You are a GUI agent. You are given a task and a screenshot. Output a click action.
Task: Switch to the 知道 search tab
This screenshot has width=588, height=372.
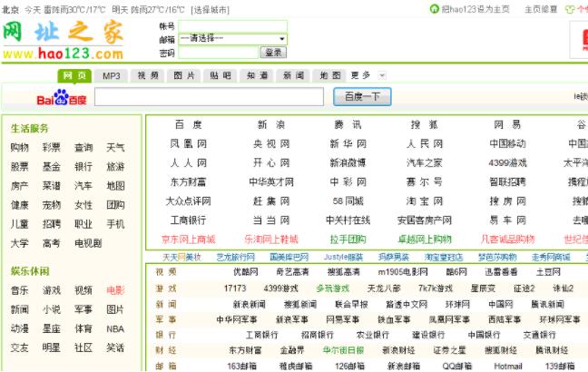[258, 76]
